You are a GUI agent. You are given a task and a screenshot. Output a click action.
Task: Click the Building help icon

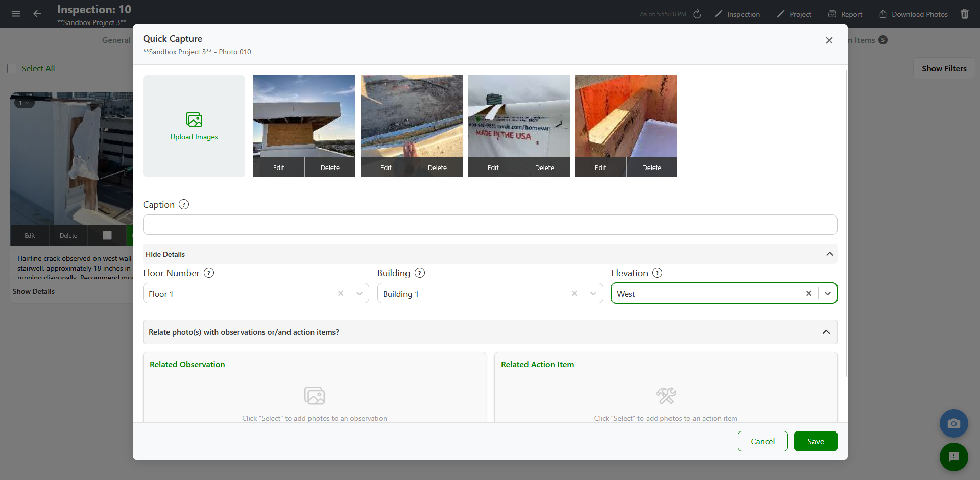(x=420, y=273)
